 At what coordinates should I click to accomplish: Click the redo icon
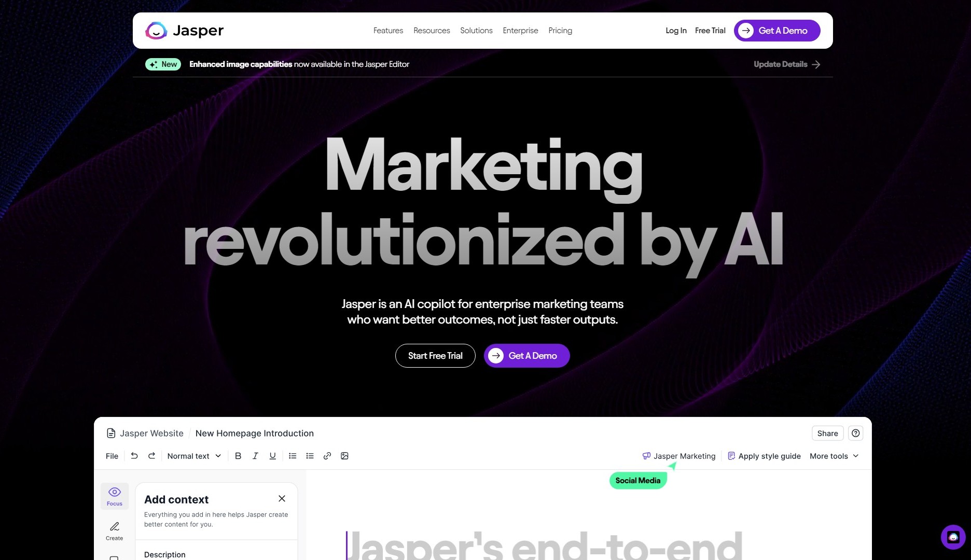[x=151, y=456]
